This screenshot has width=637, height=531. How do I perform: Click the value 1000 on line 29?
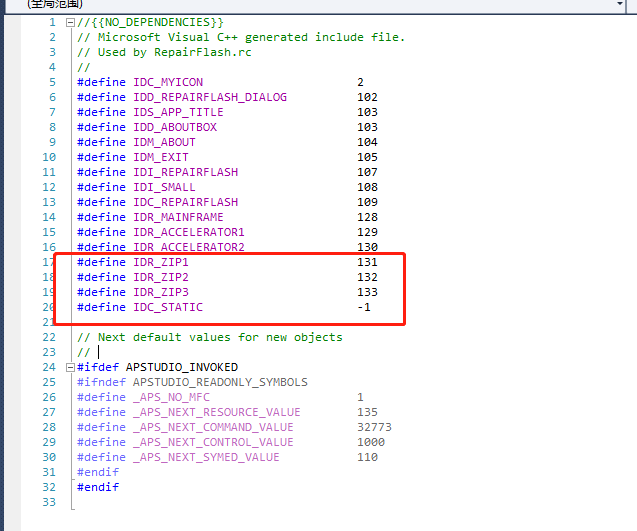pyautogui.click(x=371, y=443)
